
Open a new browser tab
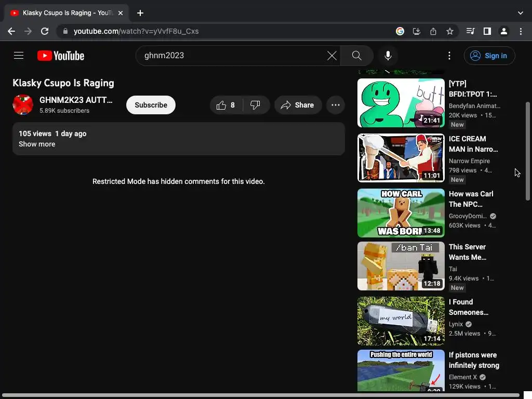pos(140,13)
